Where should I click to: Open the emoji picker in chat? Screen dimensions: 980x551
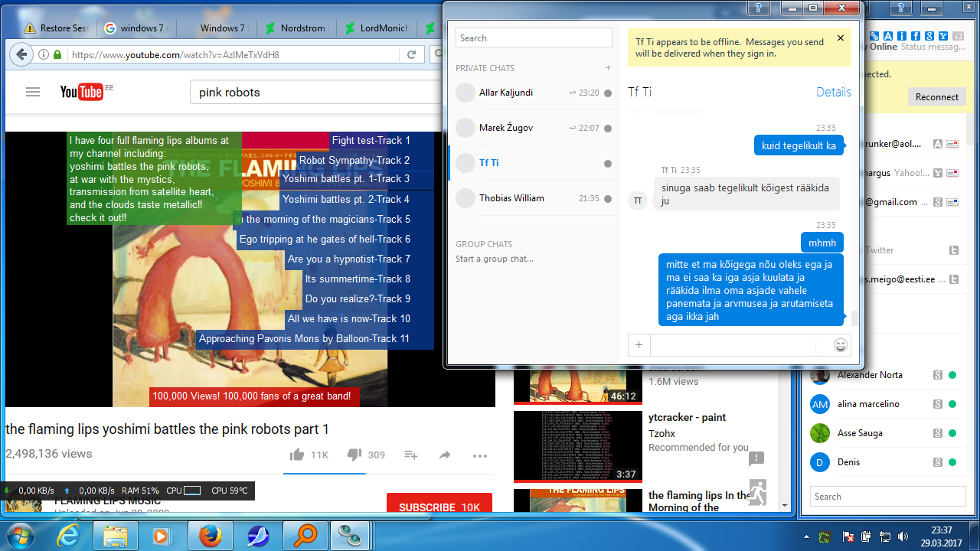pos(840,345)
